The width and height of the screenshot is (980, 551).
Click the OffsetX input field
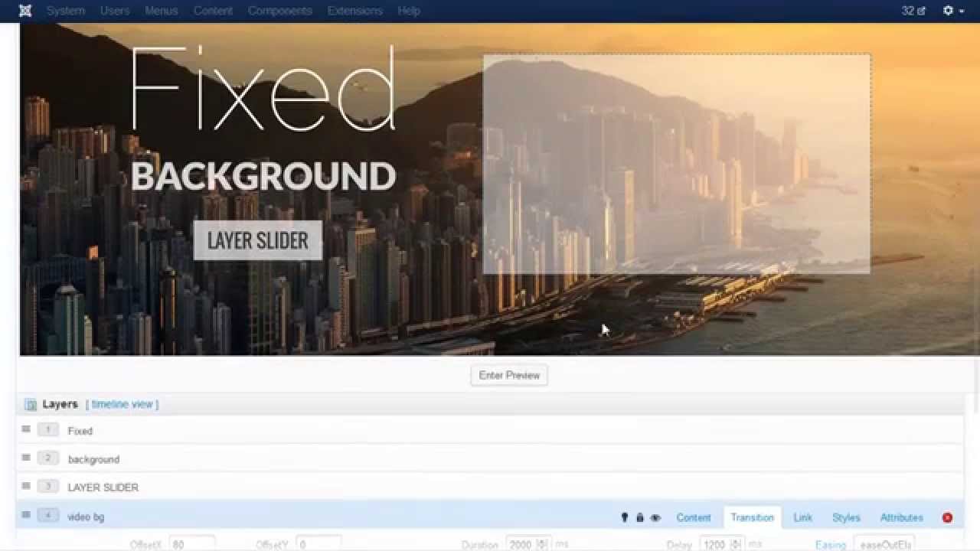point(192,544)
